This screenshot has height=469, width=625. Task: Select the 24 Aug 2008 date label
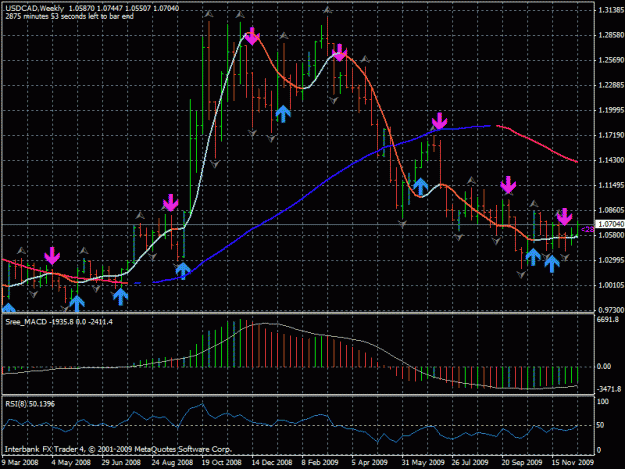[x=172, y=463]
